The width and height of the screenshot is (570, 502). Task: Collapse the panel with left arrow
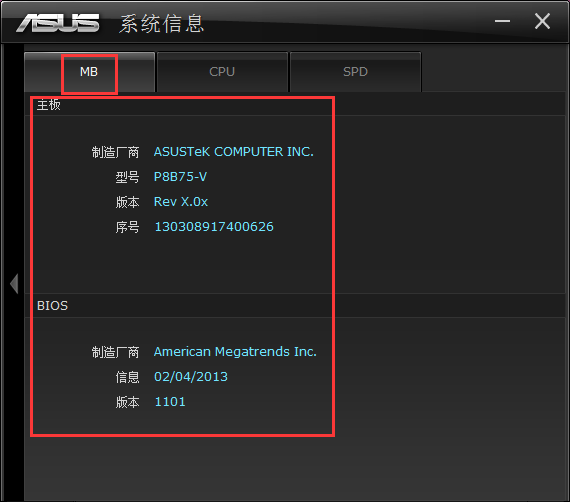click(14, 284)
